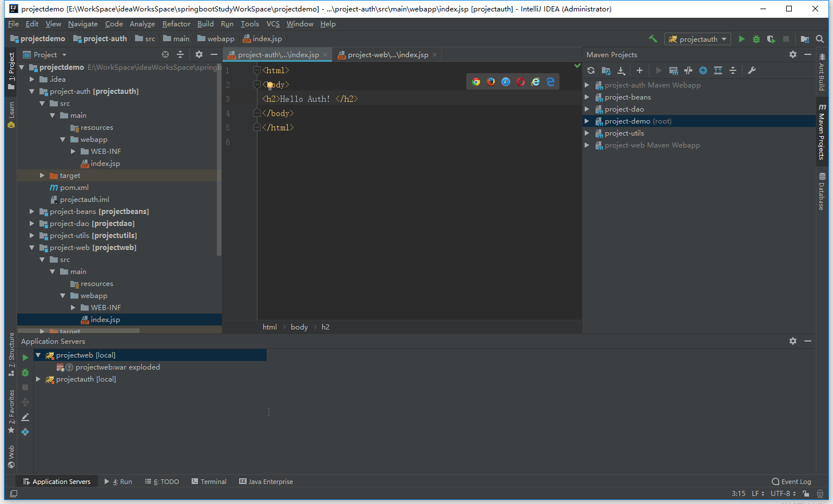This screenshot has height=504, width=833.
Task: Open Project view mode dropdown
Action: coord(64,55)
